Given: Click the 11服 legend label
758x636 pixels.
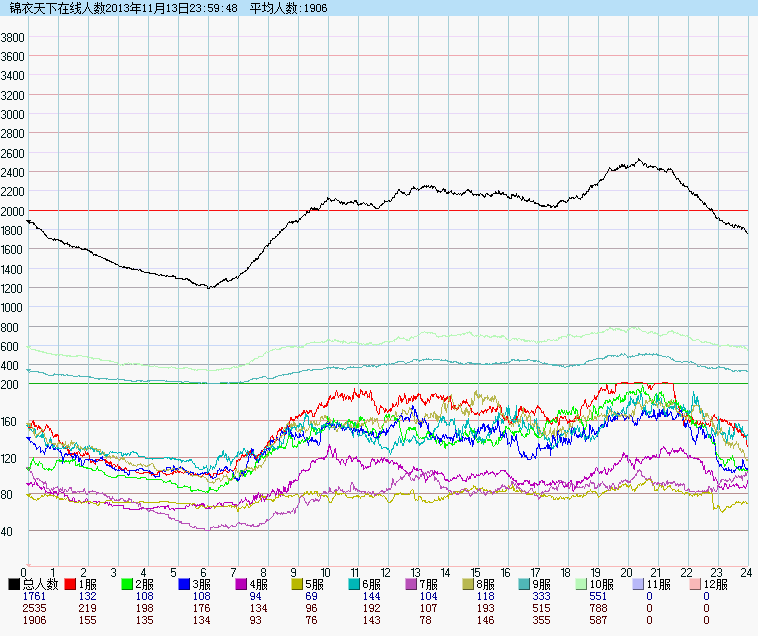Looking at the screenshot, I should (659, 584).
